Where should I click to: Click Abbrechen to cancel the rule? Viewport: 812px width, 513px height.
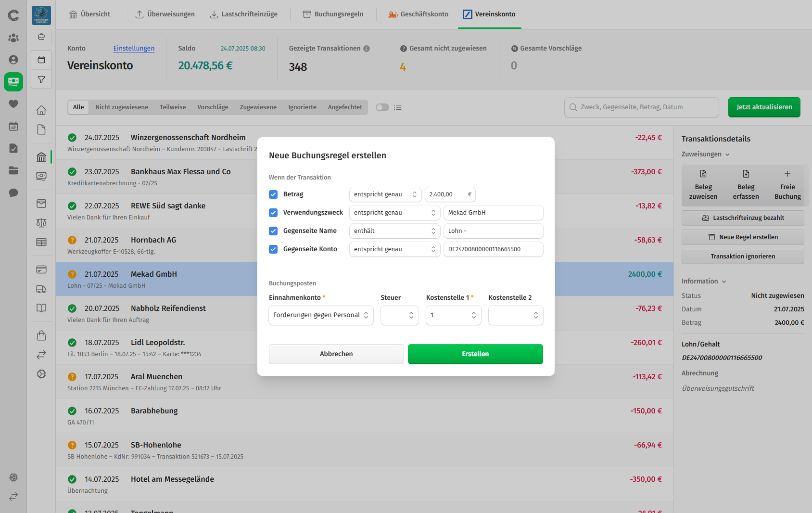336,354
